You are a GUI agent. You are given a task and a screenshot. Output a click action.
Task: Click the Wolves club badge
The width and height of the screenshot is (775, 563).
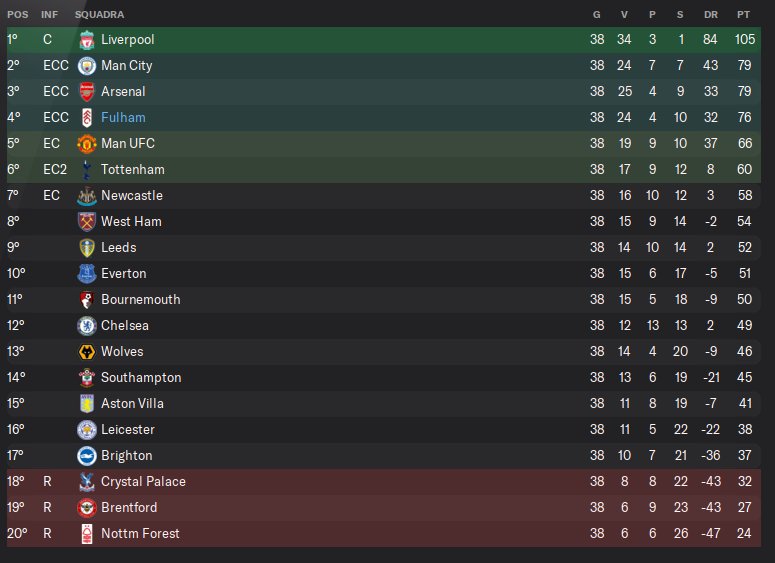87,351
